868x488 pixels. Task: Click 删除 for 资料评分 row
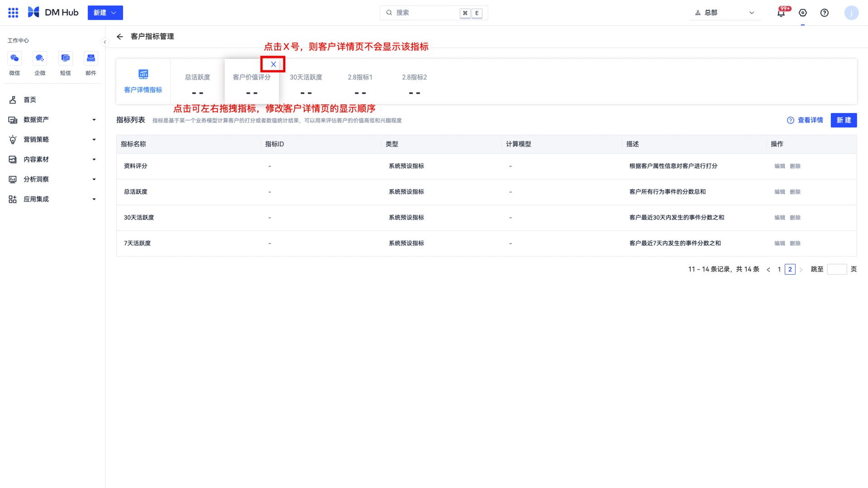795,166
